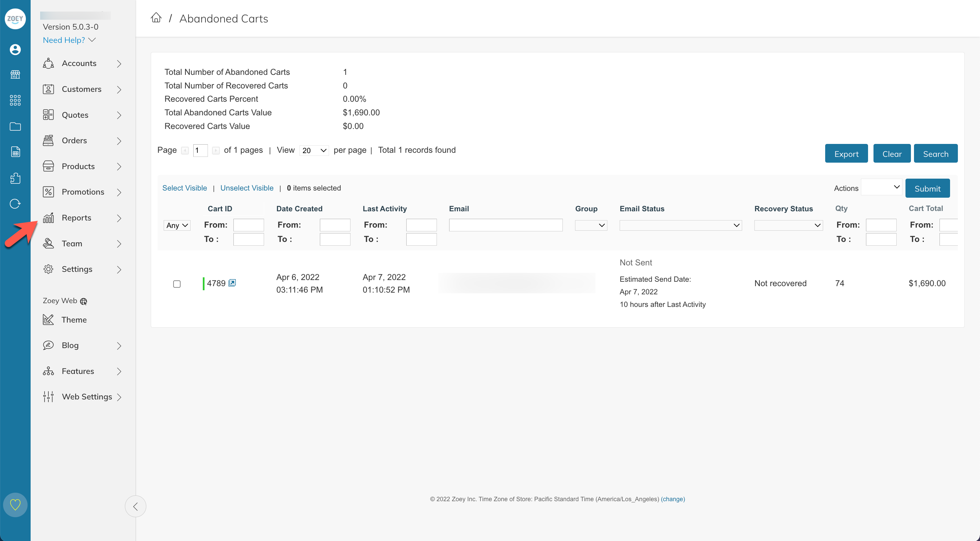Open the per page view dropdown
The width and height of the screenshot is (980, 541).
click(314, 151)
